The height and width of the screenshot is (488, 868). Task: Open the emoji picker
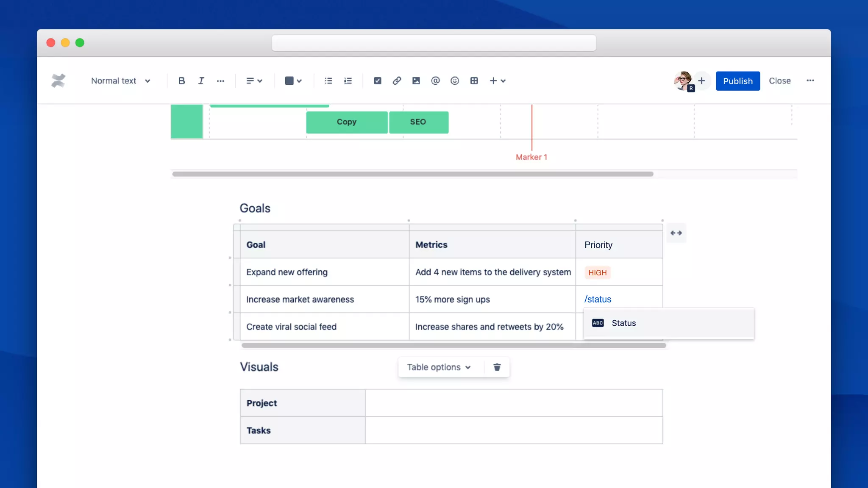455,81
